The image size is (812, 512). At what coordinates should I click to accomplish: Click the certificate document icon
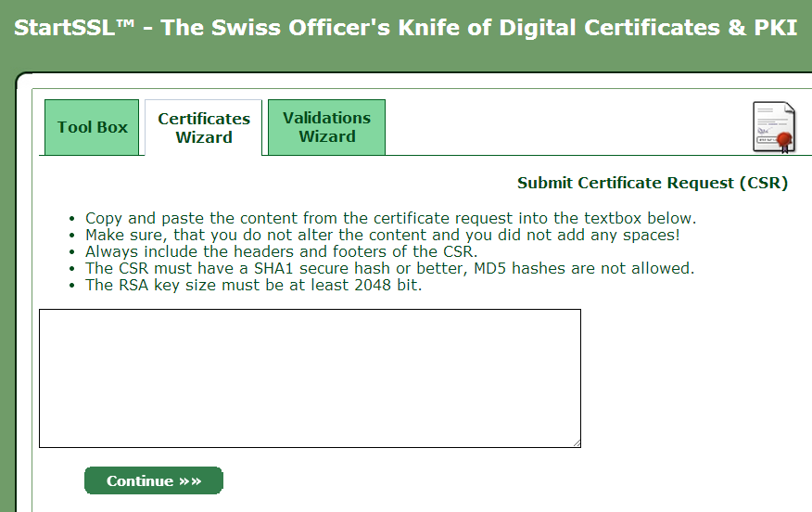[x=772, y=126]
